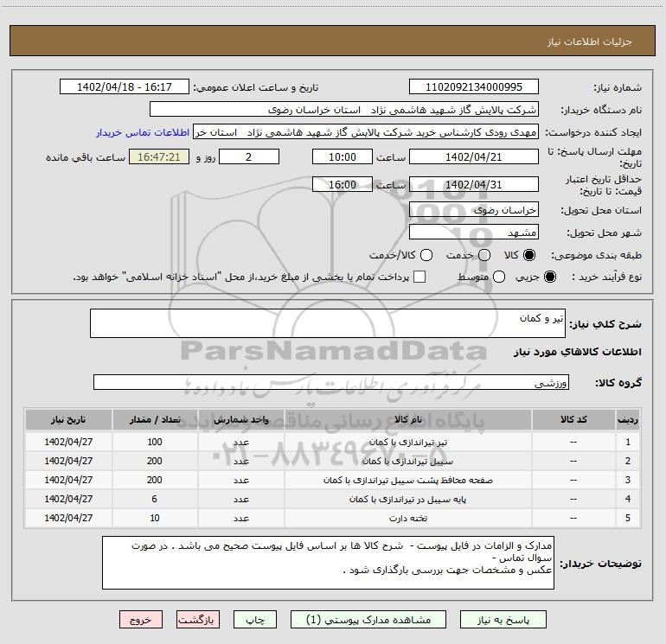Click the remaining time countdown 16:47:21
This screenshot has width=666, height=644.
click(x=159, y=156)
